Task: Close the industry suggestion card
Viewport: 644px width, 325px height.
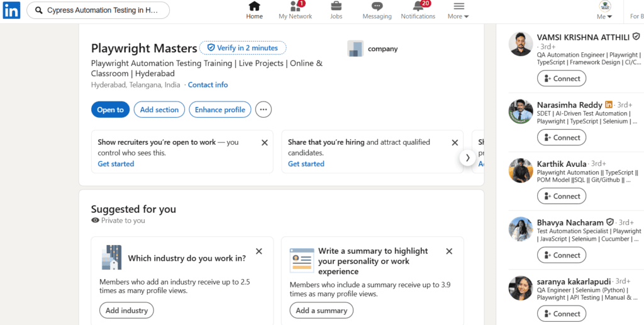Action: pos(258,251)
